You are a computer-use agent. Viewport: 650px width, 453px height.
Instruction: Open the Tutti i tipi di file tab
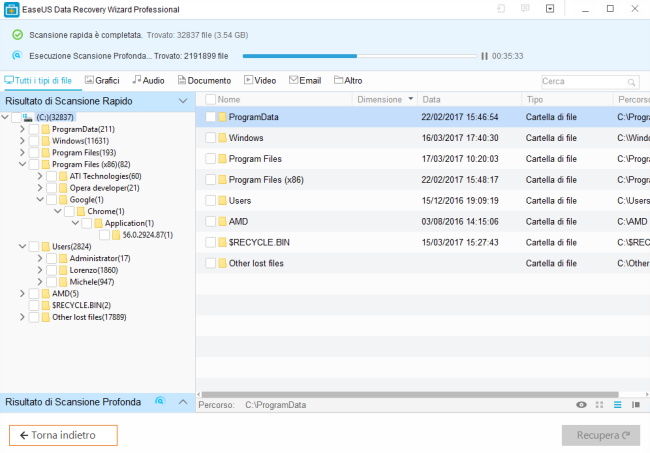pyautogui.click(x=39, y=80)
